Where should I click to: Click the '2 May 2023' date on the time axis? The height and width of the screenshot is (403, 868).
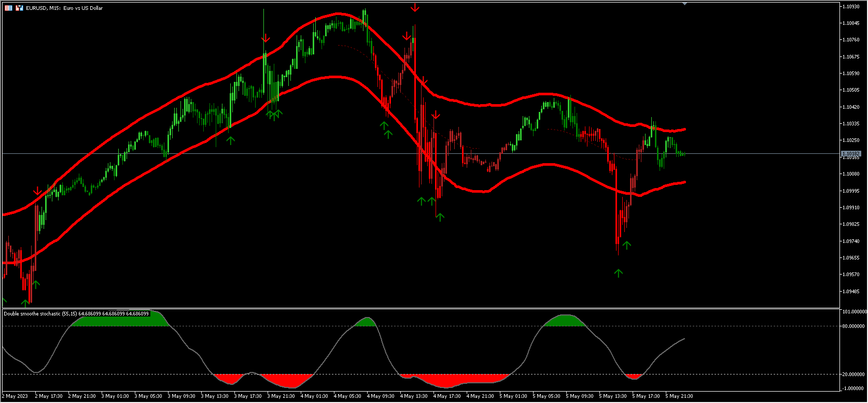pos(15,396)
